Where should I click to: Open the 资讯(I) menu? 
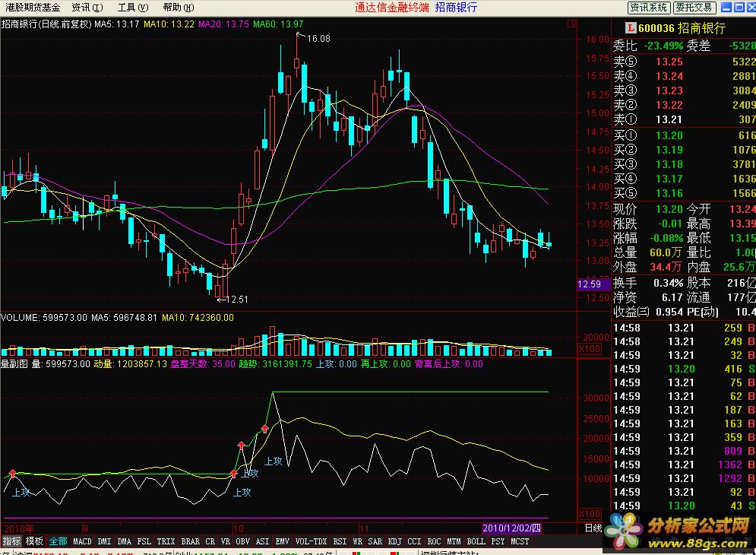point(87,8)
